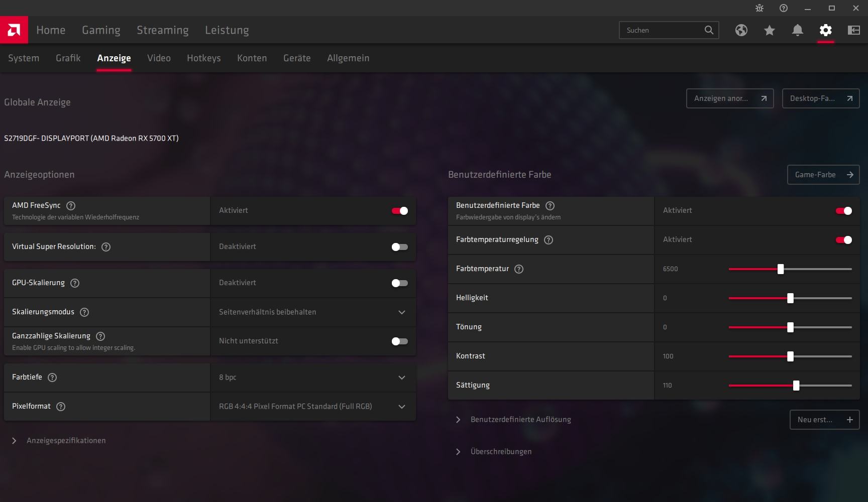Go to the Streaming tab

163,30
